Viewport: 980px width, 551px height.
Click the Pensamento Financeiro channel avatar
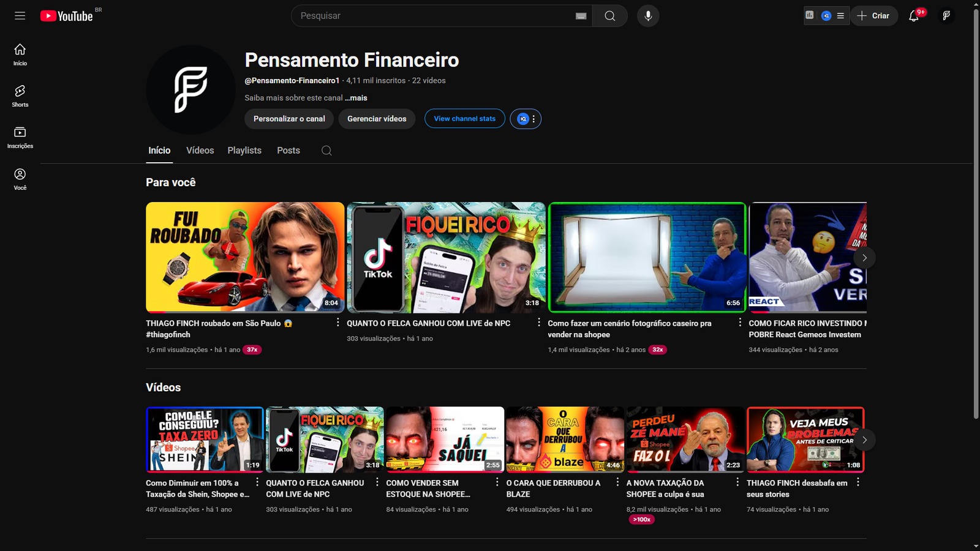click(x=191, y=90)
